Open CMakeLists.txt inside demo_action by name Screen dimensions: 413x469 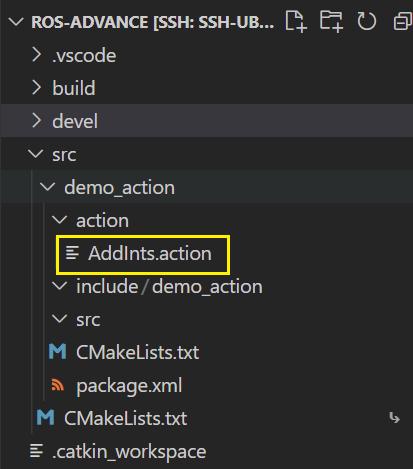137,352
